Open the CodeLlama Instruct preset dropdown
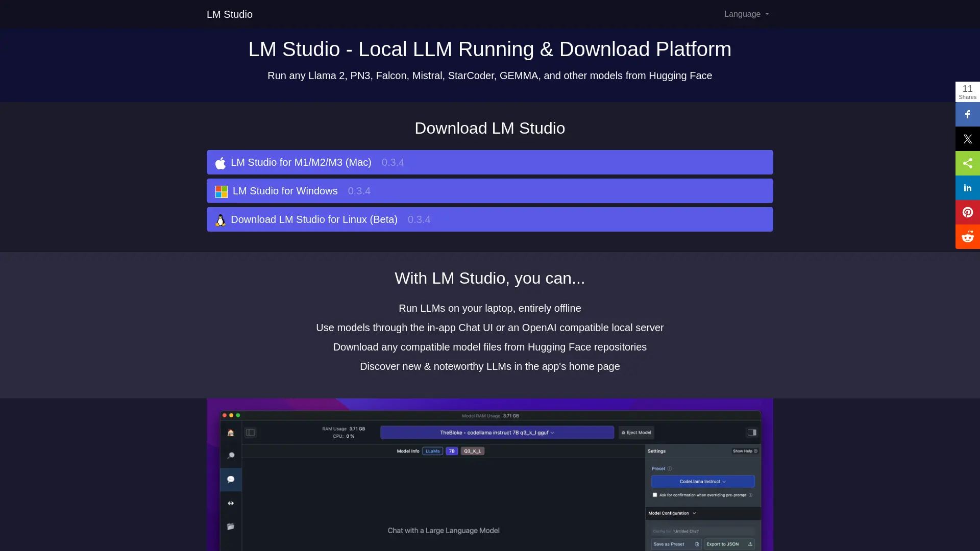Viewport: 980px width, 551px height. tap(703, 482)
